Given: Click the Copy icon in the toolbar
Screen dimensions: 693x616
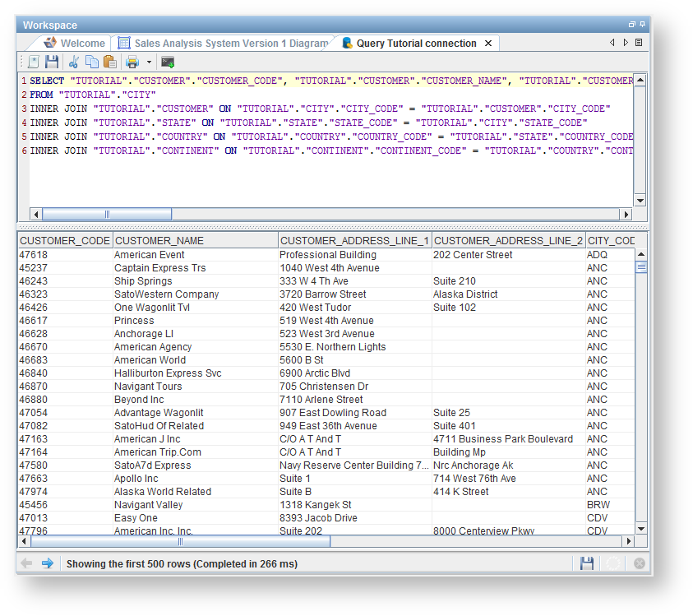Looking at the screenshot, I should 92,62.
